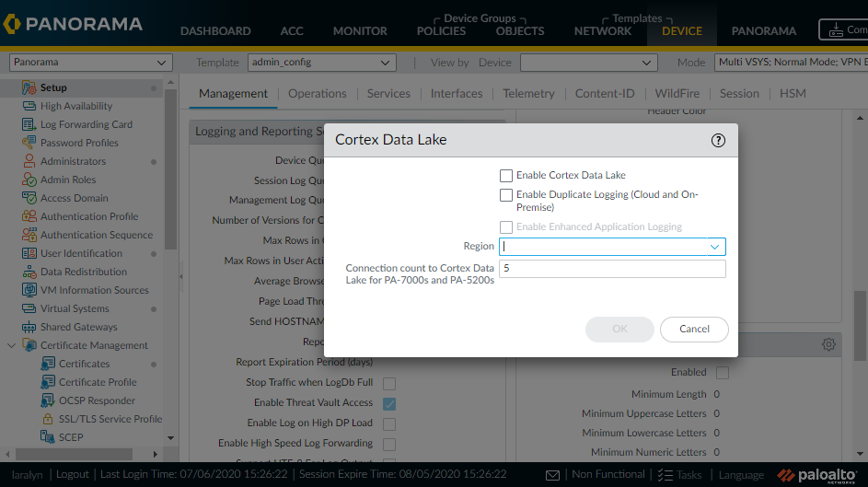Click the Administrators icon in sidebar

tap(29, 162)
